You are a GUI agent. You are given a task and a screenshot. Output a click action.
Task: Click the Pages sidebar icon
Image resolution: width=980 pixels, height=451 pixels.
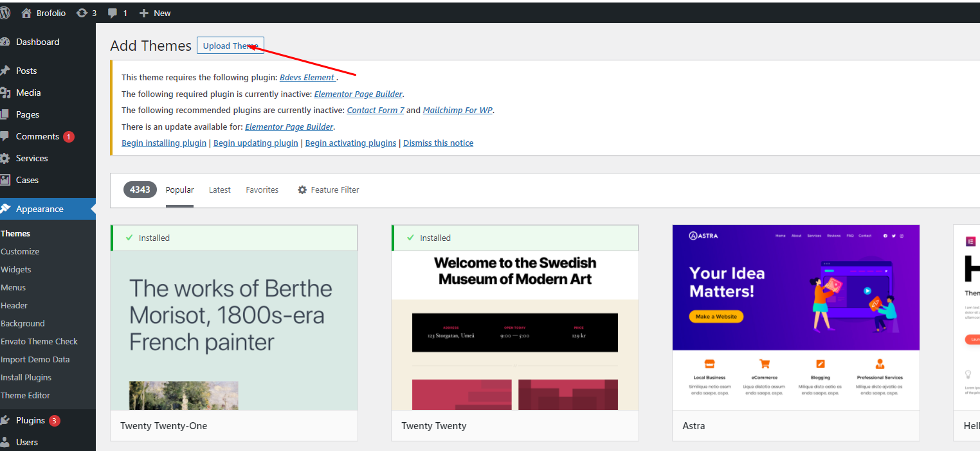point(5,114)
